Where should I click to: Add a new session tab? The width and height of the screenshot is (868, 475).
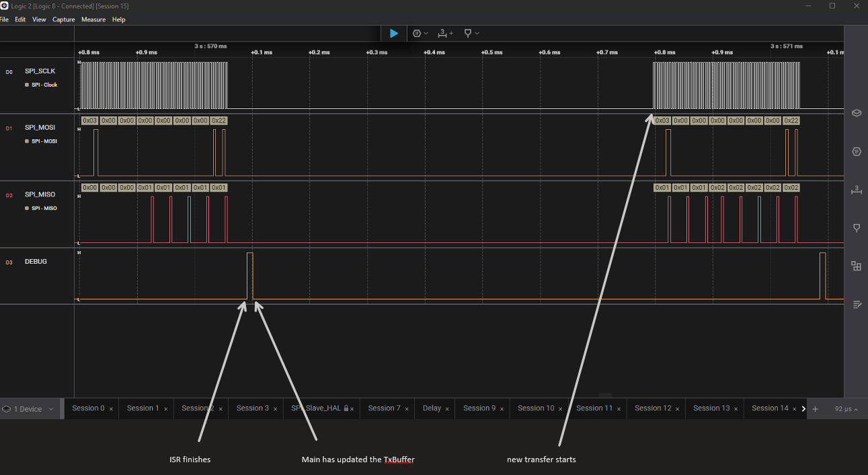(815, 408)
